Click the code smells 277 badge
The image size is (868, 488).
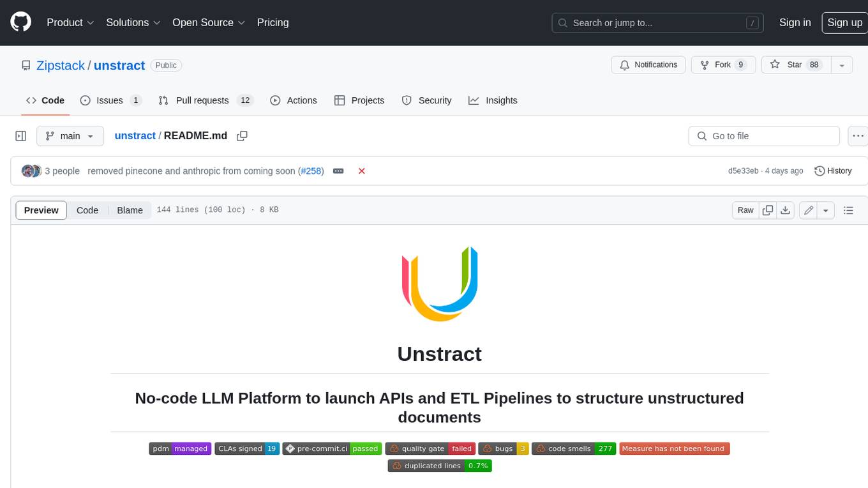574,448
